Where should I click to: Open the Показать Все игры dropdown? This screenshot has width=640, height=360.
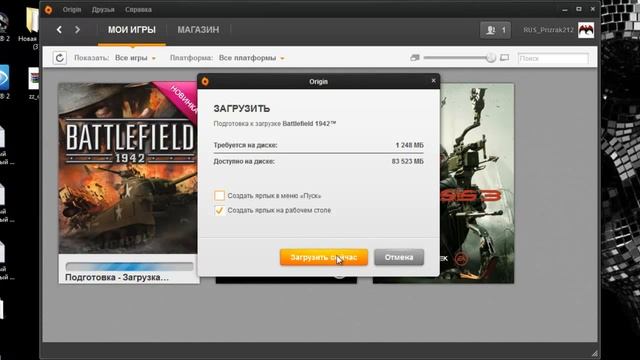click(x=135, y=58)
